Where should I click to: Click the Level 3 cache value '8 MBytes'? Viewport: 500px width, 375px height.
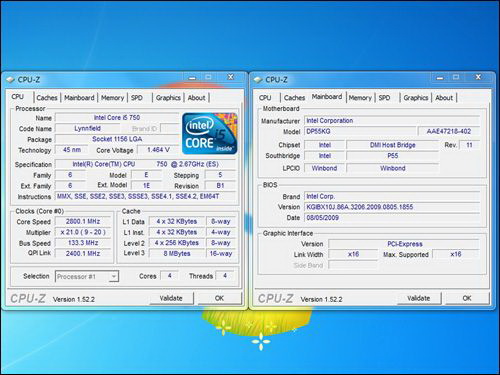click(x=177, y=253)
